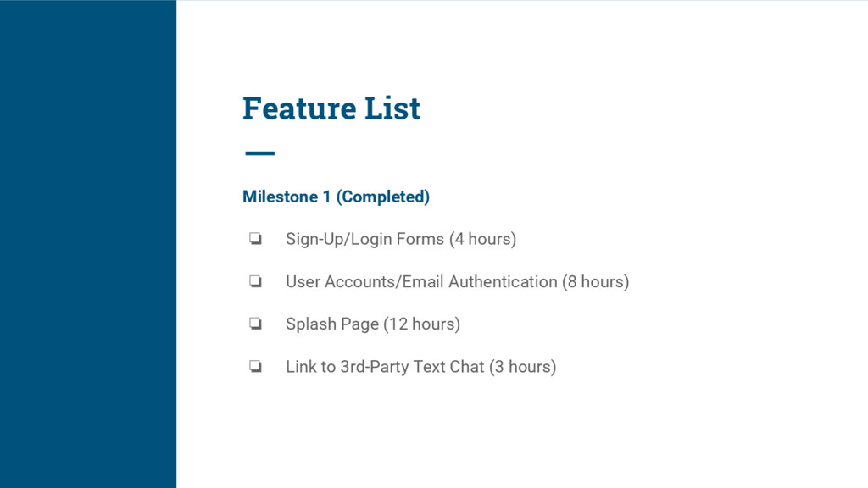Click the (8 hours) estimate text
The width and height of the screenshot is (868, 488).
[x=596, y=281]
